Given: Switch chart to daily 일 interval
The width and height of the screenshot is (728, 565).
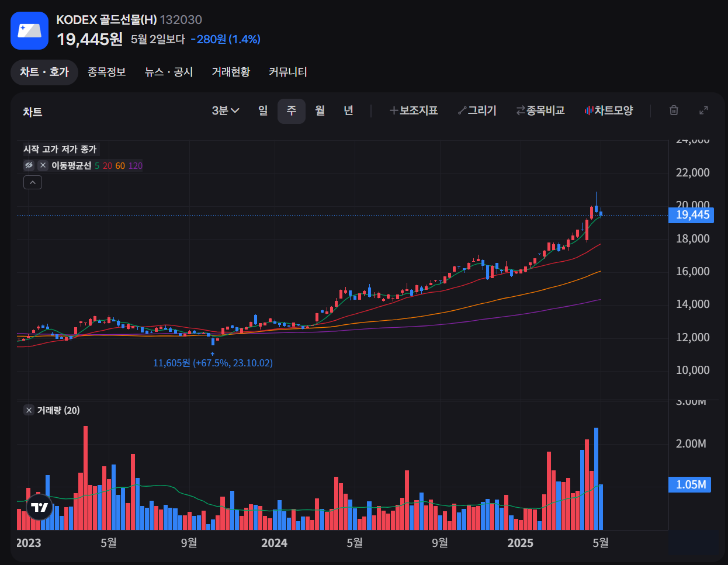Looking at the screenshot, I should pos(263,110).
